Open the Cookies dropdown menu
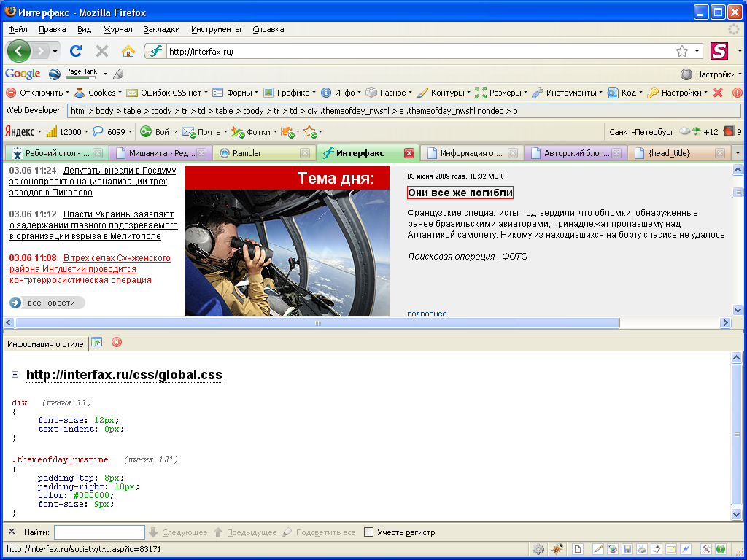The height and width of the screenshot is (560, 747). point(98,93)
